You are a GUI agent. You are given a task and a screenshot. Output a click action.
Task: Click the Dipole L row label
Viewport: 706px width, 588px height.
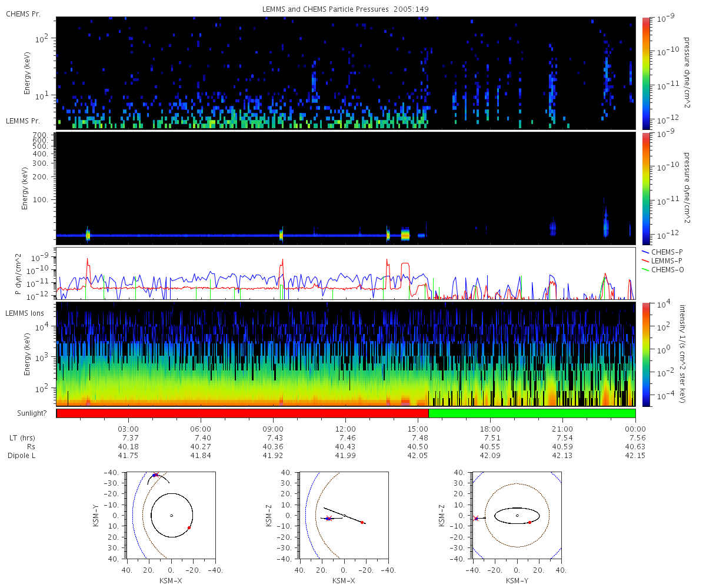coord(23,456)
